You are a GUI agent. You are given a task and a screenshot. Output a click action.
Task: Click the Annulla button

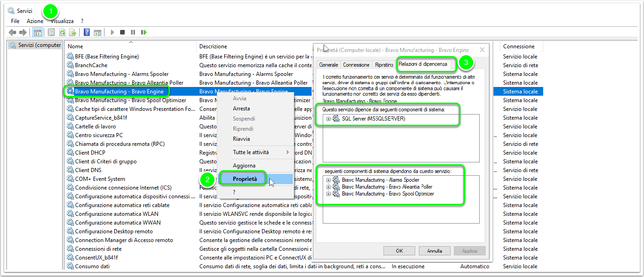435,251
